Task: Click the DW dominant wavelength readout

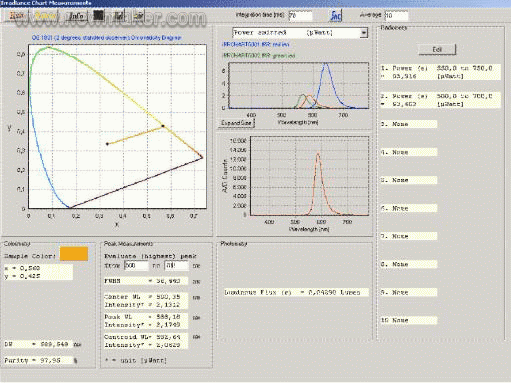Action: coord(37,344)
